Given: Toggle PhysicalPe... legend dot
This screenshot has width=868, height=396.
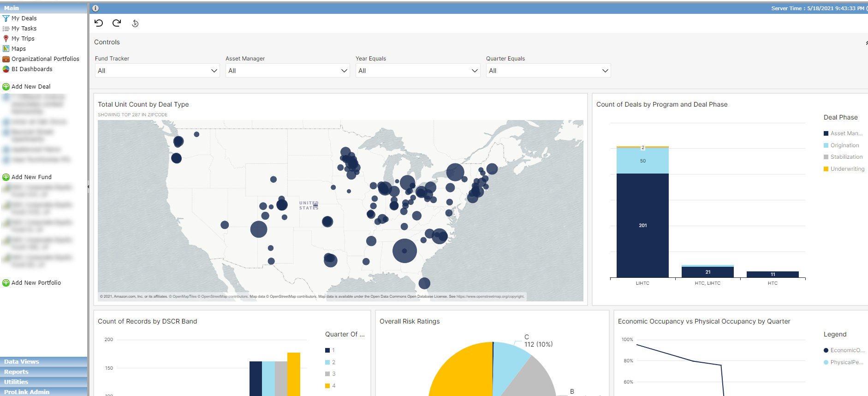Looking at the screenshot, I should click(826, 362).
